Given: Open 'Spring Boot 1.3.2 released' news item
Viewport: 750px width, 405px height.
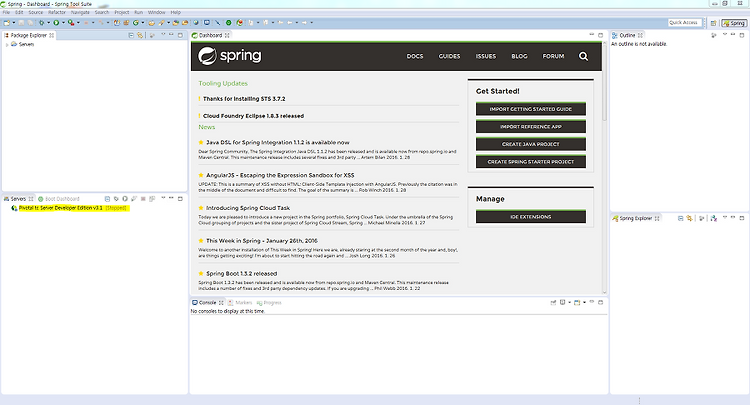Looking at the screenshot, I should pyautogui.click(x=242, y=274).
